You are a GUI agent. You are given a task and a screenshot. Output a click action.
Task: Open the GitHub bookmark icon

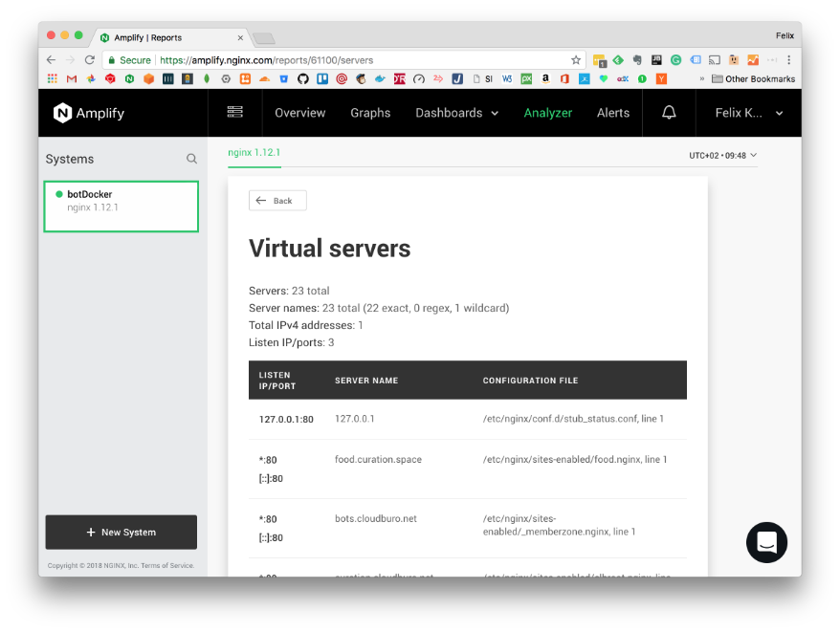point(303,79)
